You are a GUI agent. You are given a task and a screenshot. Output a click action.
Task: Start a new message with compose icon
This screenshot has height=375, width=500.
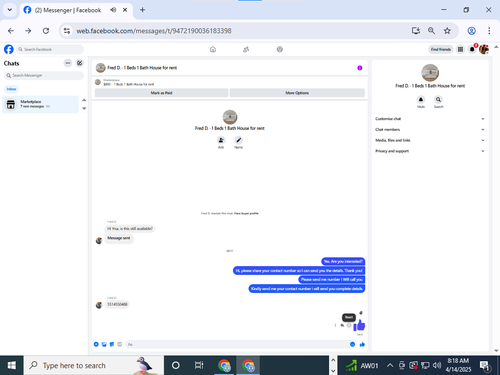click(80, 63)
